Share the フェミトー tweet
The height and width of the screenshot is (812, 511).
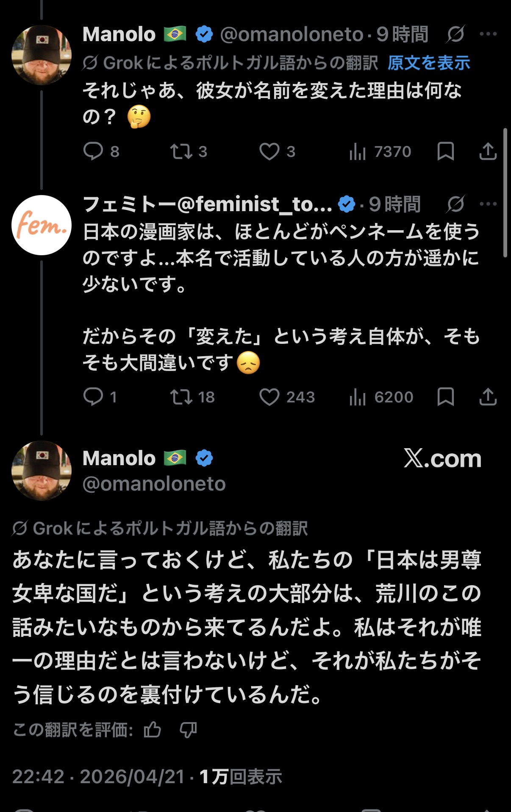tap(488, 397)
